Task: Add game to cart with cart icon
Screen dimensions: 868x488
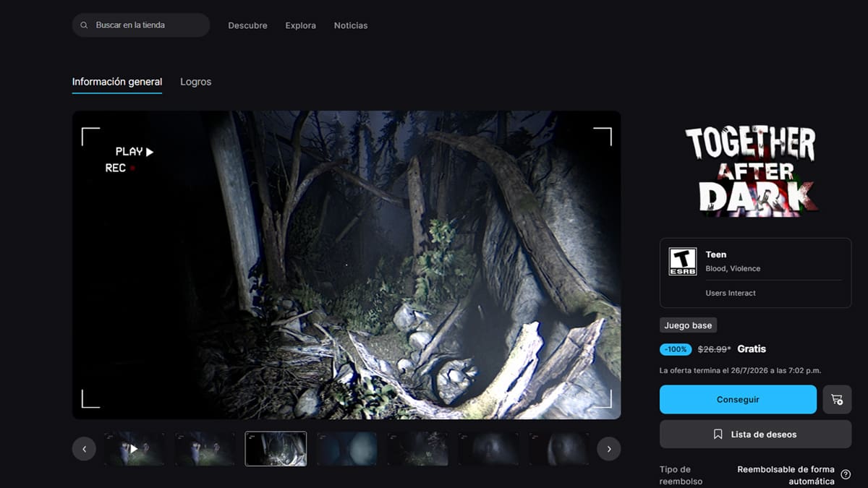Action: point(837,399)
